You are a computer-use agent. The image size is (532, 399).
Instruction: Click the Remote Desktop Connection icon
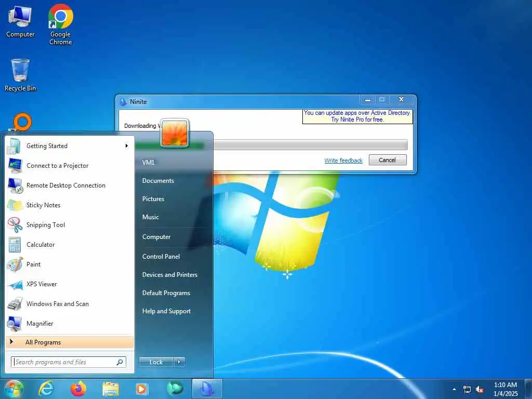coord(15,185)
